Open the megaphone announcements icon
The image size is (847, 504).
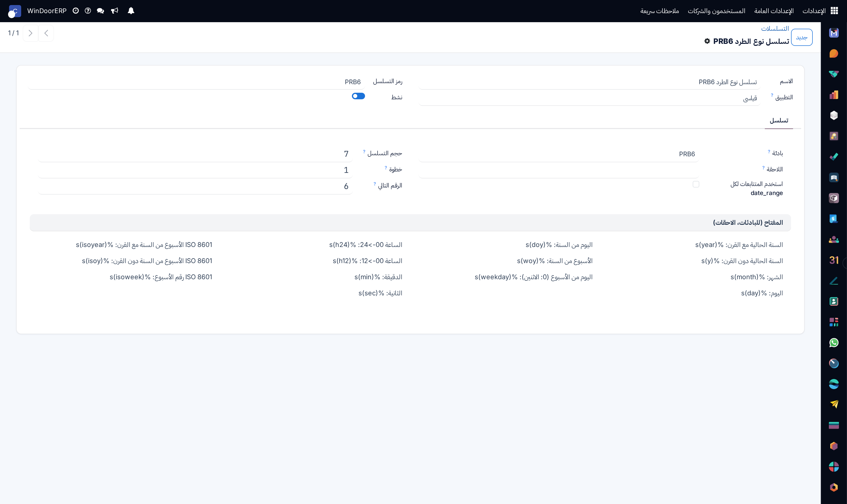tap(114, 11)
